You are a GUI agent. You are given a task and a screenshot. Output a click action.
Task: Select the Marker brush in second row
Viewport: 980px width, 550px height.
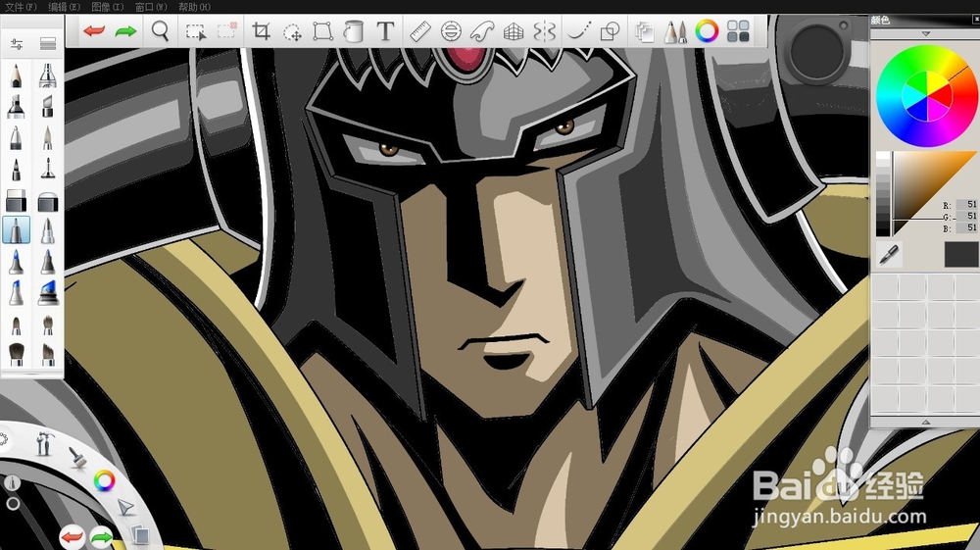[x=17, y=107]
